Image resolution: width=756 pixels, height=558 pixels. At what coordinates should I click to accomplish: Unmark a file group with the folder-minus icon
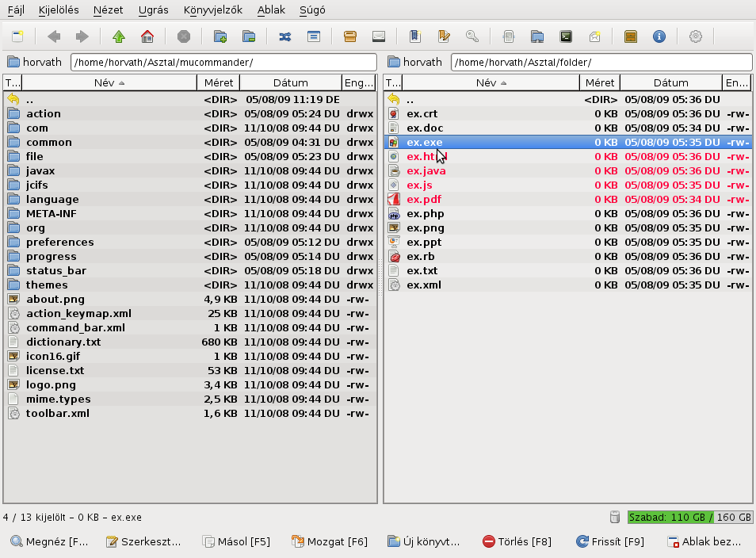tap(249, 36)
